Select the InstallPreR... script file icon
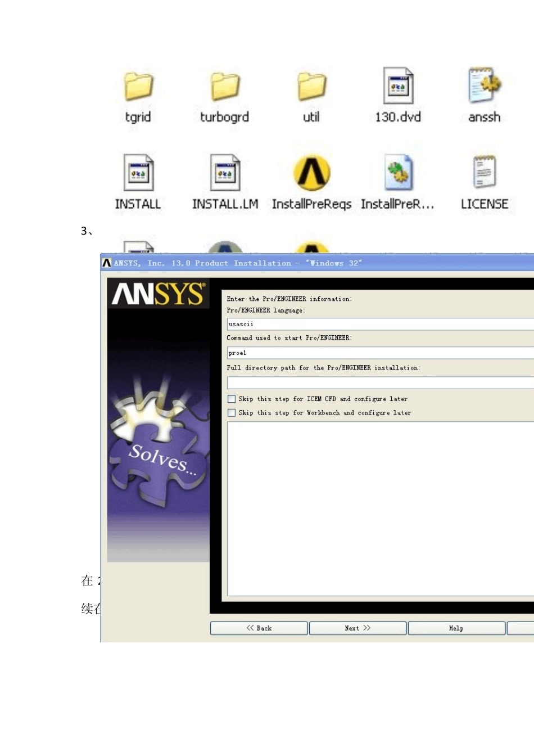This screenshot has height=756, width=534. point(399,173)
